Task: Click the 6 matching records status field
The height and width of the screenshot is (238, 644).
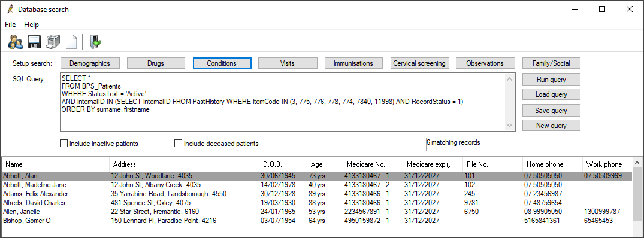Action: pos(470,144)
